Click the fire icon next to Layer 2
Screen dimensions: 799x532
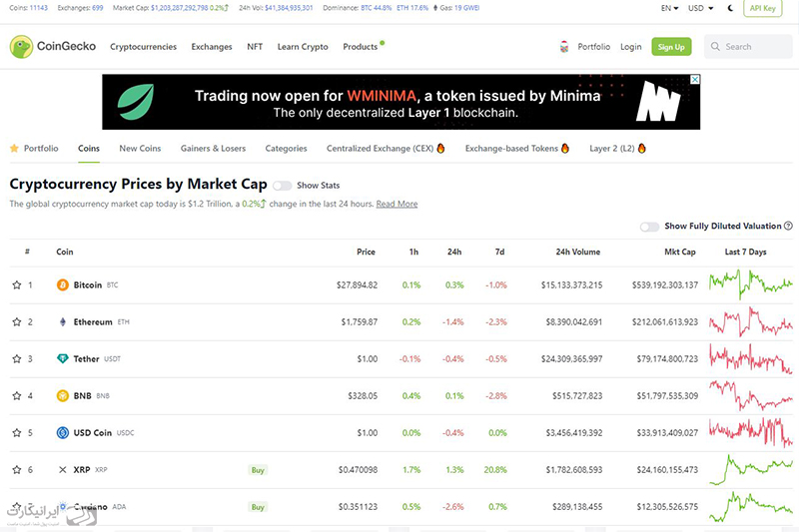(x=641, y=148)
